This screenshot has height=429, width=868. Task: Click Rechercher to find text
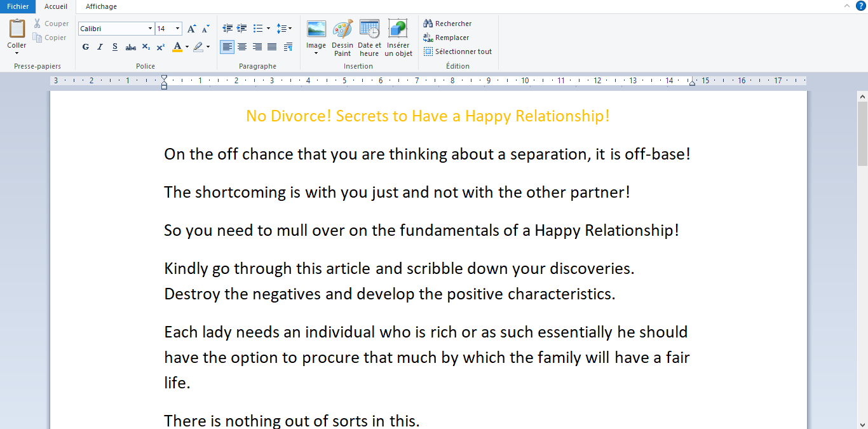[x=448, y=24]
